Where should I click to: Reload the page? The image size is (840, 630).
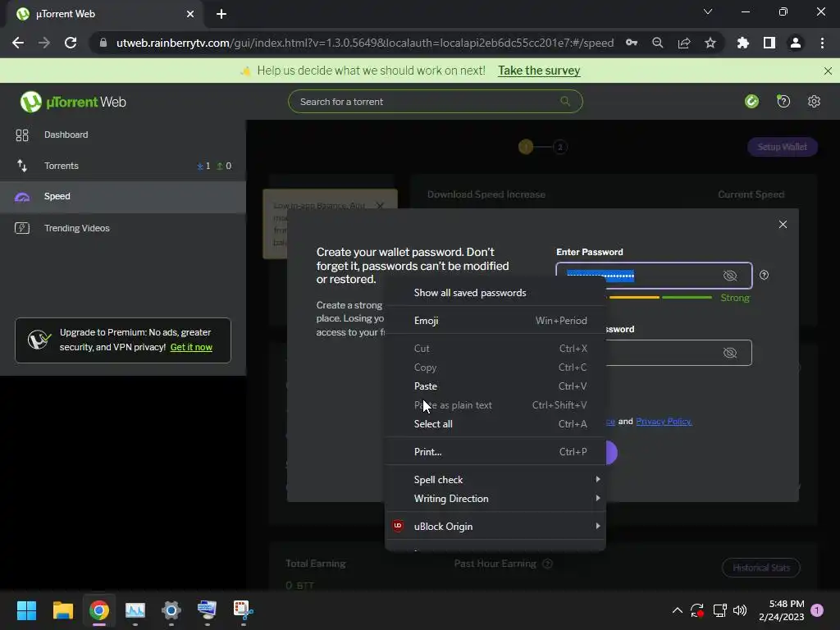pos(71,43)
